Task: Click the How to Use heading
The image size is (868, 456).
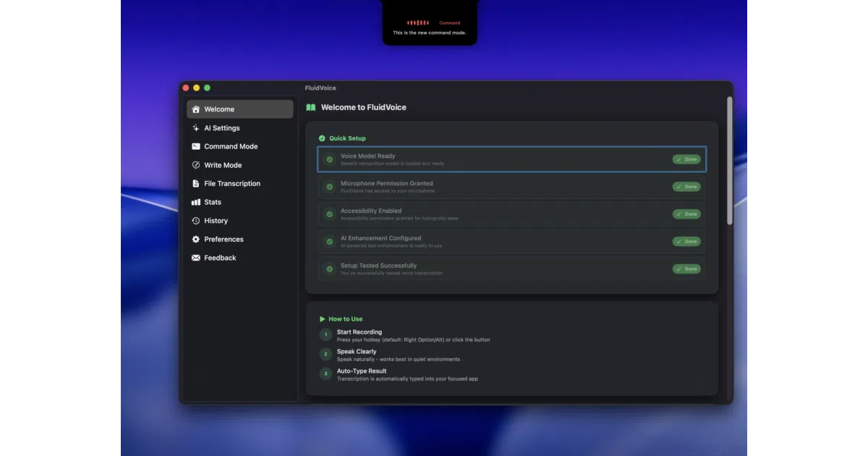Action: (346, 319)
